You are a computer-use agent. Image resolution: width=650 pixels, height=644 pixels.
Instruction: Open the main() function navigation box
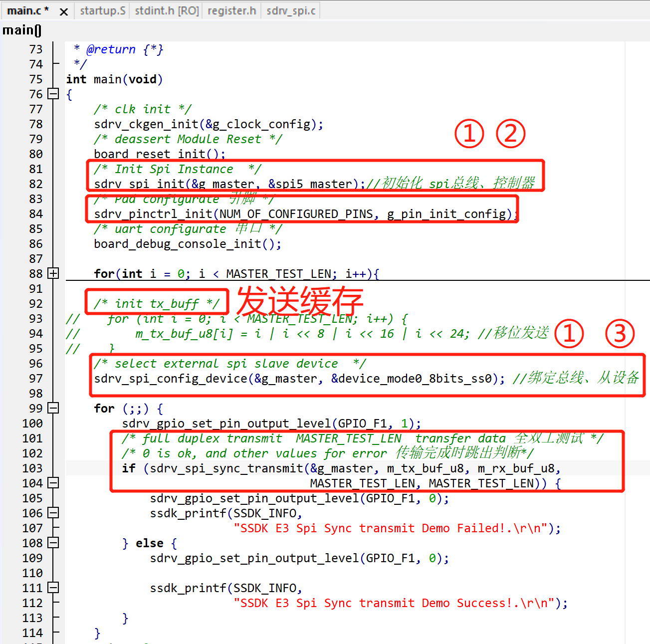tap(22, 30)
